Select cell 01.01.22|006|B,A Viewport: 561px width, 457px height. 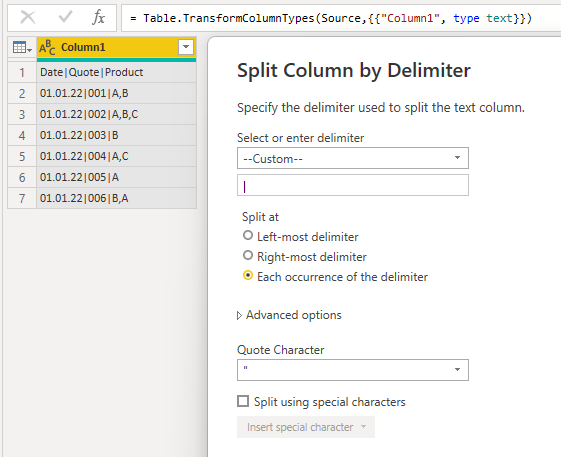point(116,198)
